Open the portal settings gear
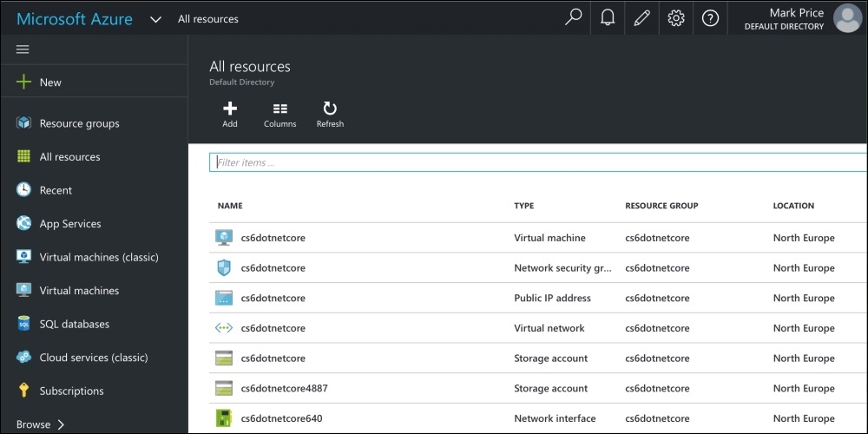 (x=676, y=18)
